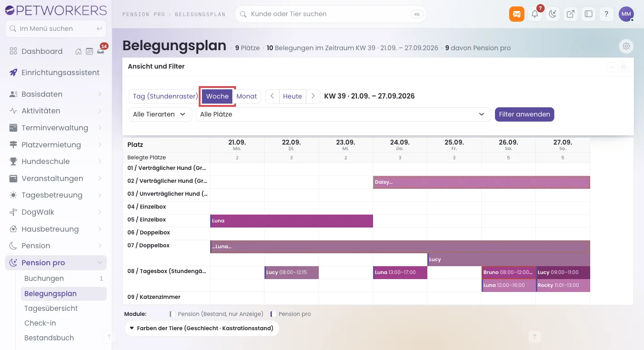The width and height of the screenshot is (644, 350).
Task: Expand Farben der Tiere legend
Action: [201, 328]
